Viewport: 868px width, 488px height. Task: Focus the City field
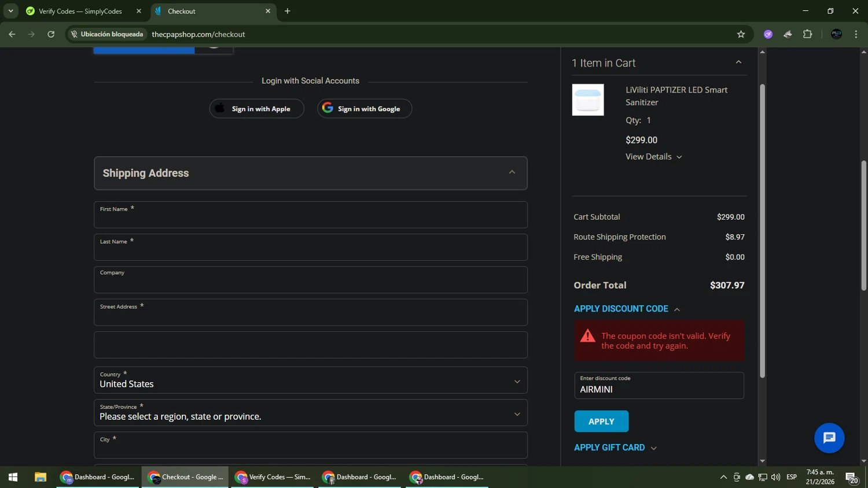(311, 445)
